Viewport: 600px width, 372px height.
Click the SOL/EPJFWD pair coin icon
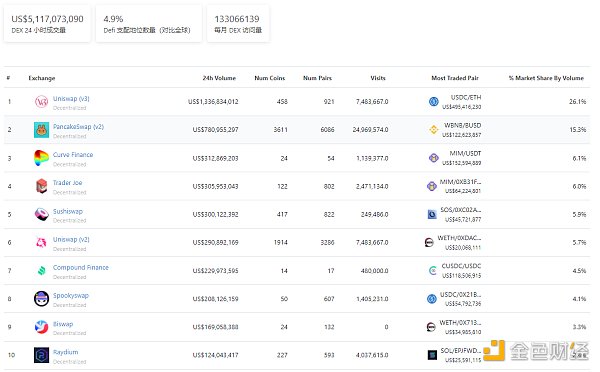click(432, 355)
